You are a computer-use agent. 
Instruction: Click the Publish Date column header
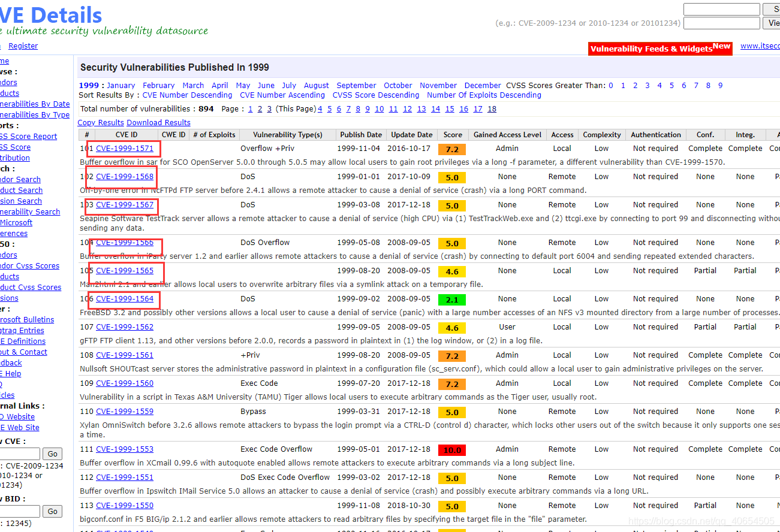(x=361, y=135)
